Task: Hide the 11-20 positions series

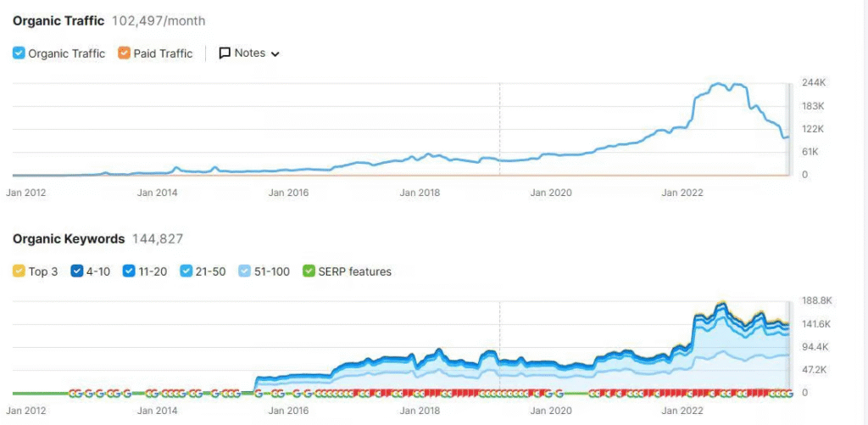Action: 129,271
